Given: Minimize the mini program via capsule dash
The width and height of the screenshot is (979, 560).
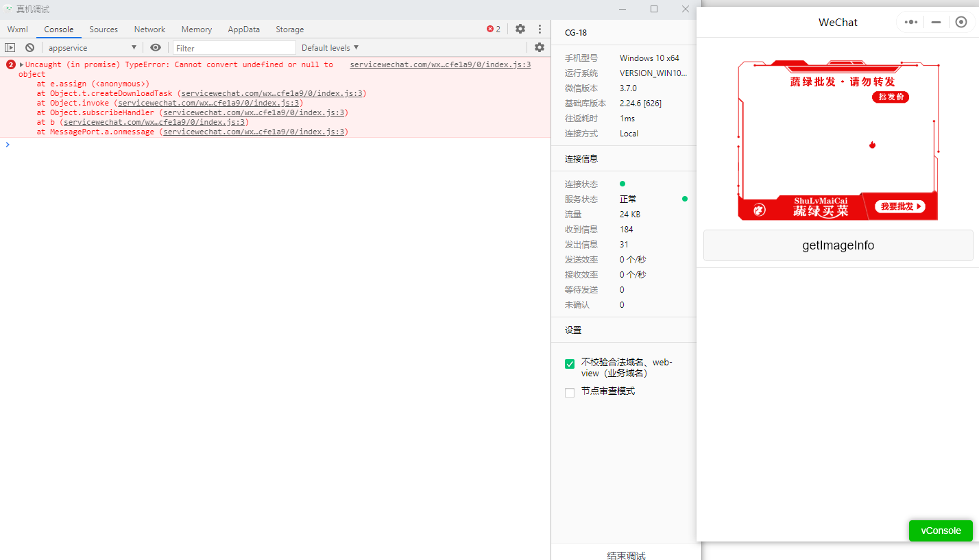Looking at the screenshot, I should [936, 22].
